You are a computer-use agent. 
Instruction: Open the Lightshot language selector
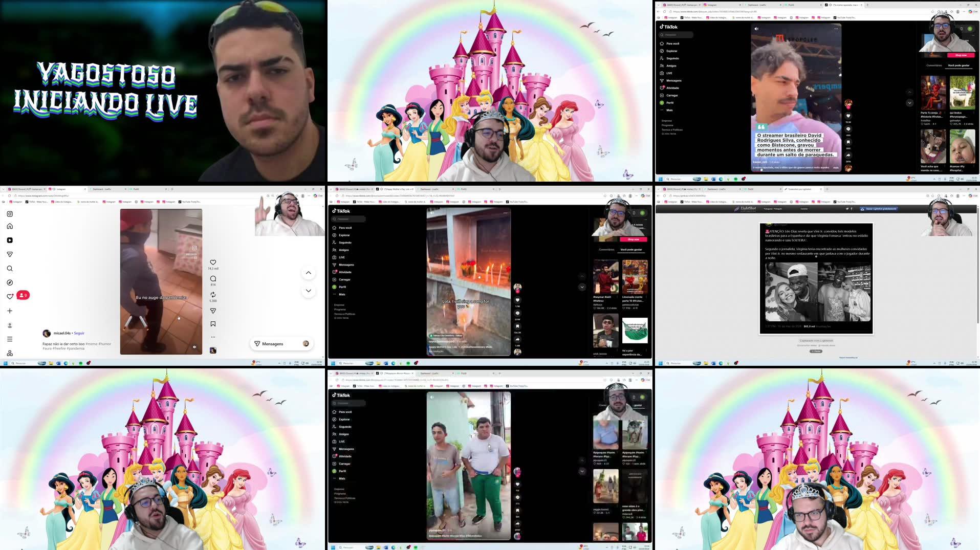coord(773,209)
